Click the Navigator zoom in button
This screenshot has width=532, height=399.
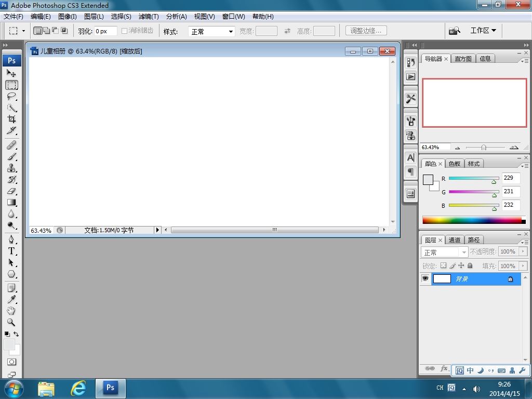514,147
